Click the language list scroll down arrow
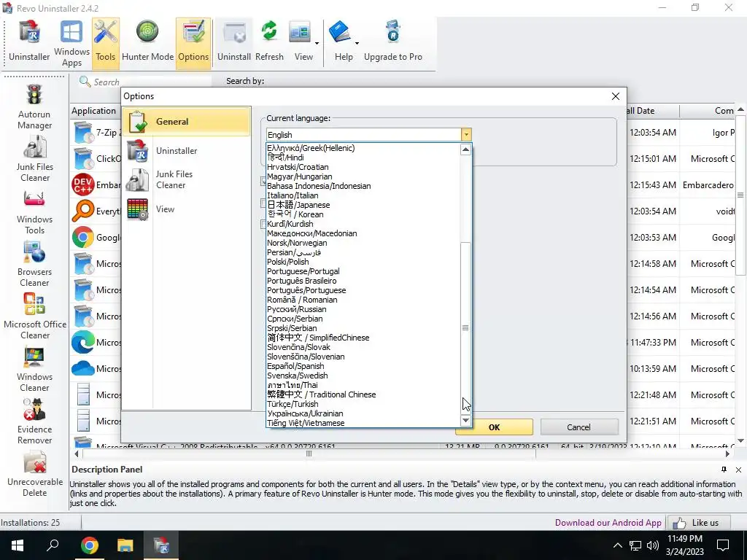 [x=465, y=421]
